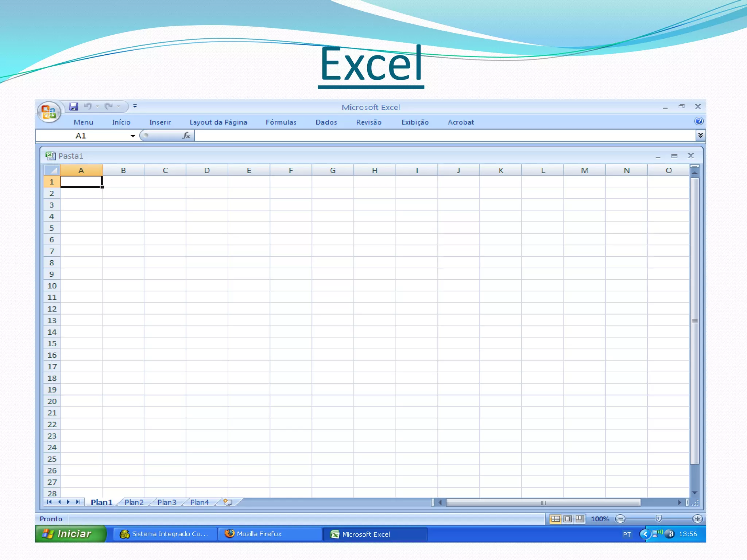Open the Revisão tab
The height and width of the screenshot is (560, 747).
369,122
